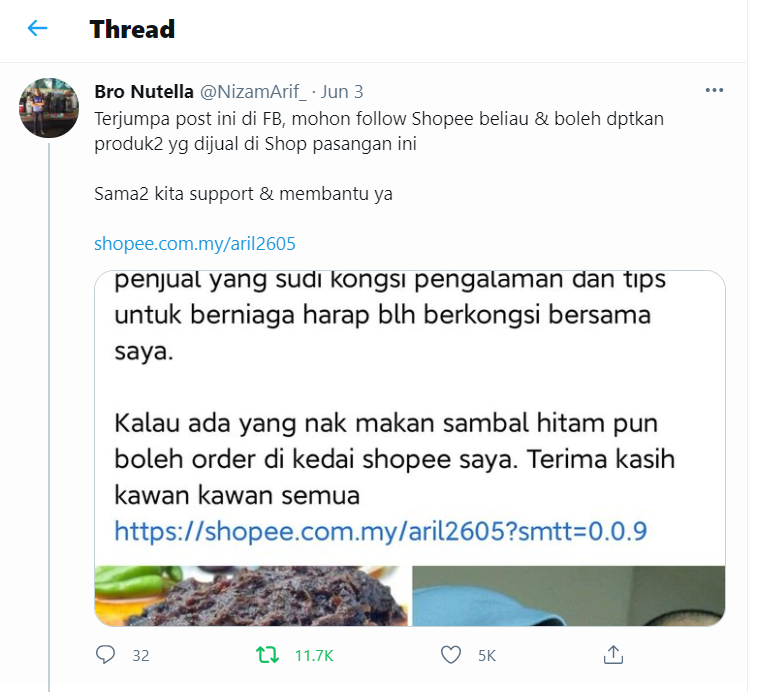Click the https://shopee.com.my/aril2605?smtt=0.0.9 text in the image

[x=380, y=531]
